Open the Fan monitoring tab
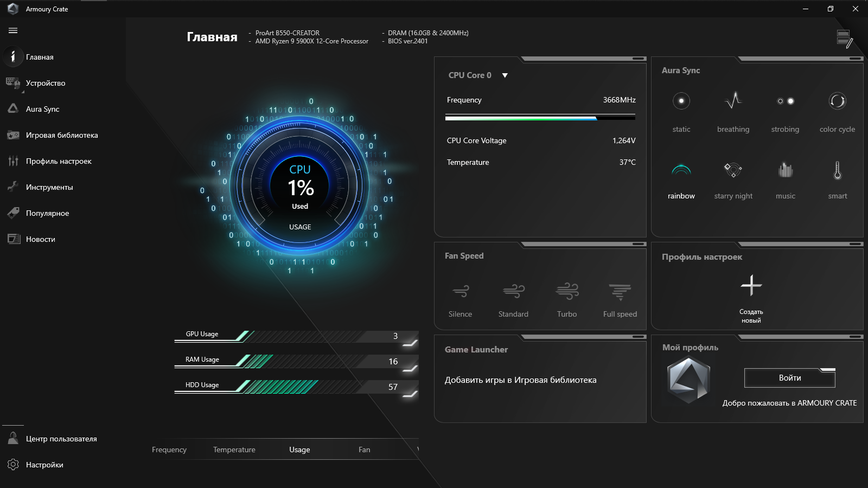 pos(364,450)
